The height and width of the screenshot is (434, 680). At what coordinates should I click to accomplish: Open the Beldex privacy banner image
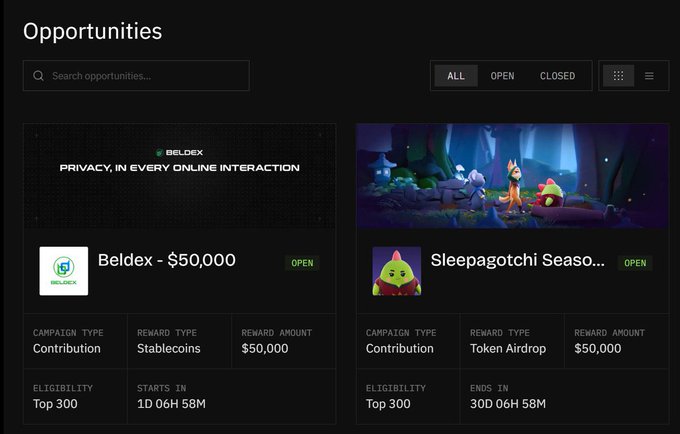[180, 176]
